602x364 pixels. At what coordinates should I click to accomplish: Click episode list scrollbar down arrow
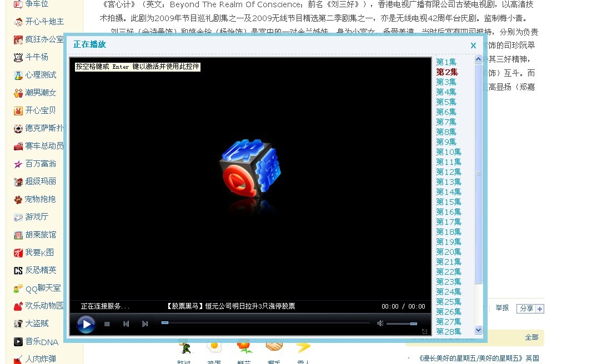click(478, 330)
